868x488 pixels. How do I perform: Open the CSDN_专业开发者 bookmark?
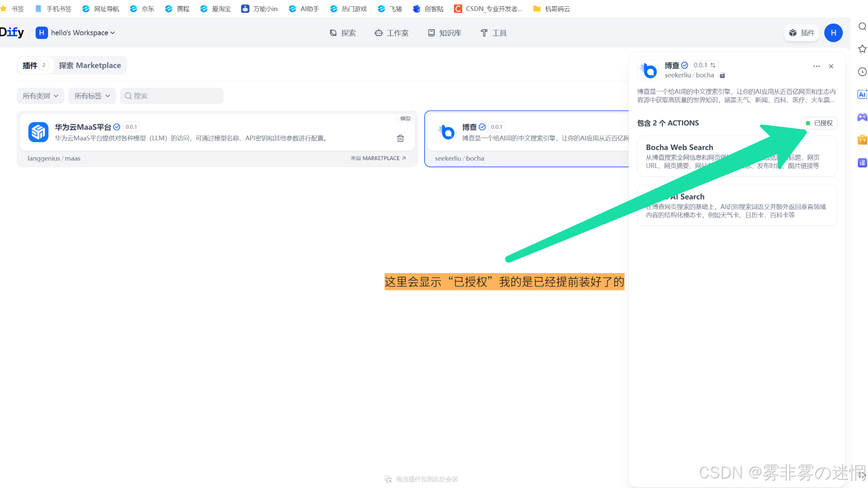tap(488, 9)
